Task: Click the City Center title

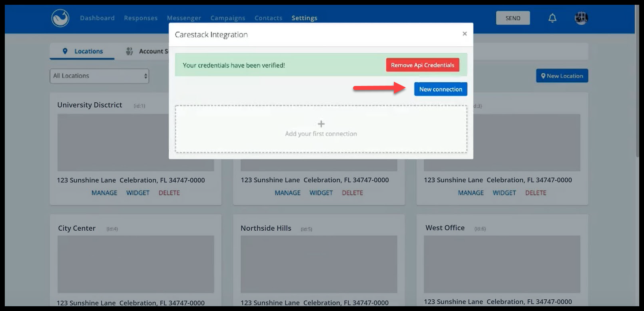Action: click(77, 228)
